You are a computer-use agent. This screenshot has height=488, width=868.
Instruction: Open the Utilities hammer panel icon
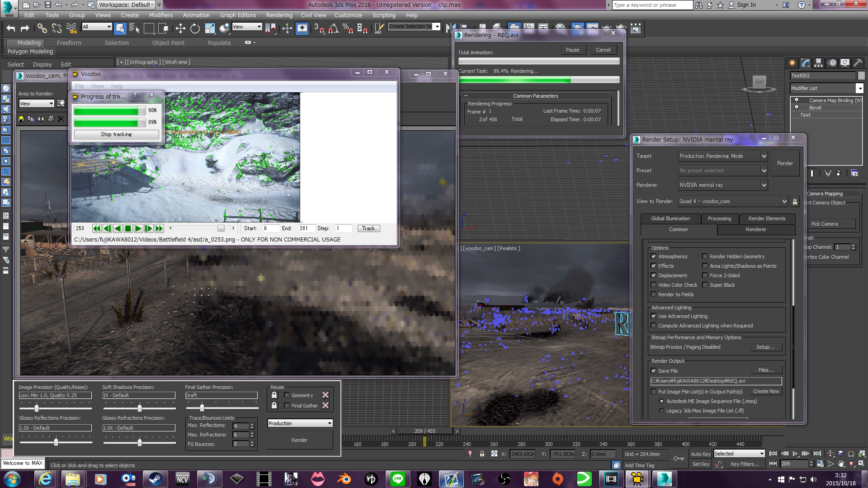tap(858, 63)
